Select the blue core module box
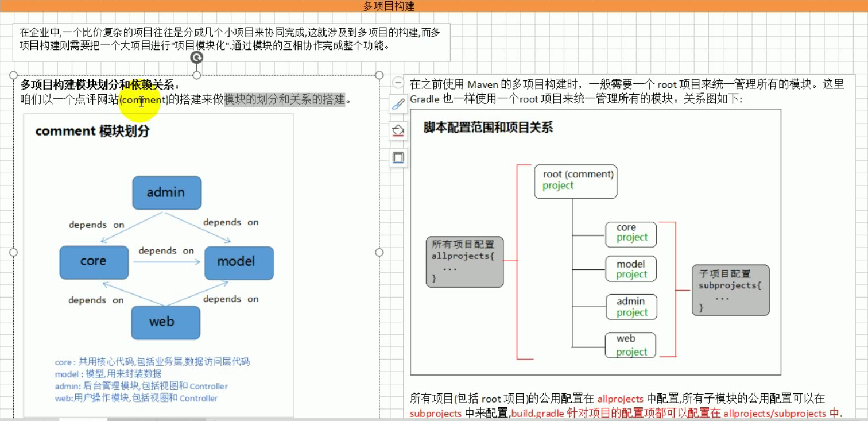868x421 pixels. coord(94,262)
